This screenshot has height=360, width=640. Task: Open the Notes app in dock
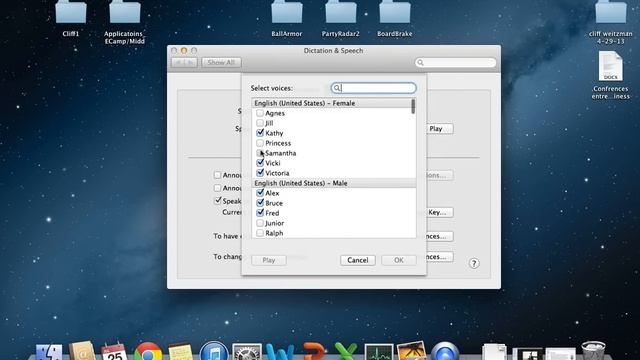click(x=180, y=352)
